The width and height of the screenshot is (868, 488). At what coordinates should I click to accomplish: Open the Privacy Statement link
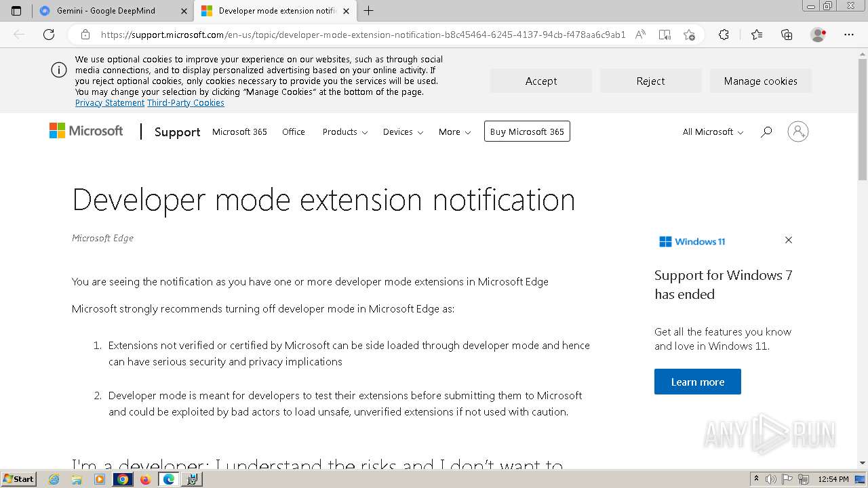[110, 103]
